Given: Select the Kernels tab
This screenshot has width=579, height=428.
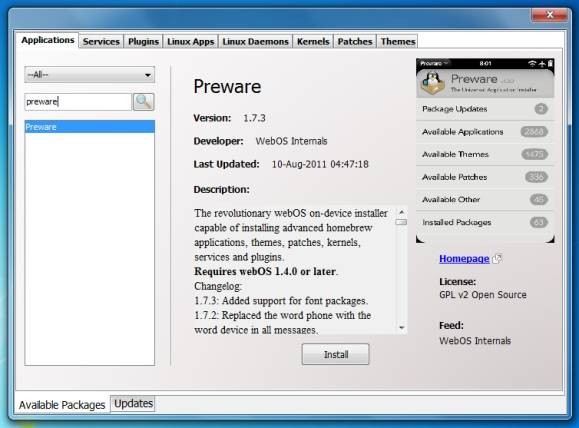Looking at the screenshot, I should click(x=313, y=41).
